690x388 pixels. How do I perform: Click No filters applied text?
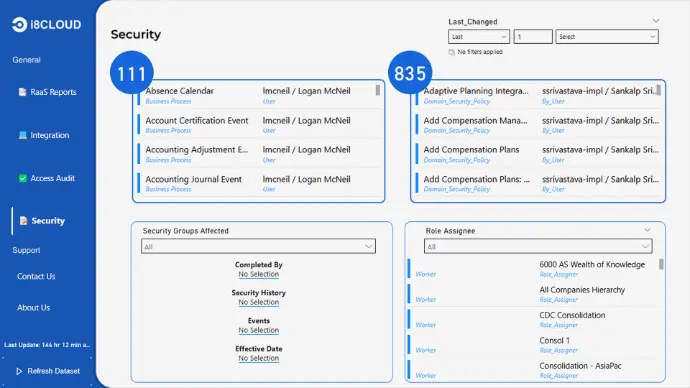point(480,52)
